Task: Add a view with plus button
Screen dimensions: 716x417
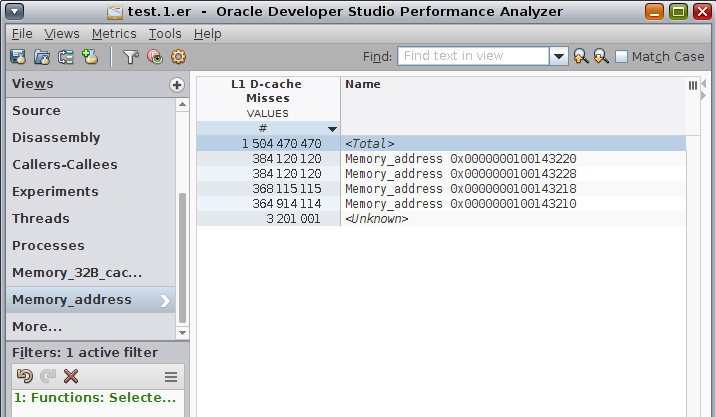Action: coord(177,84)
